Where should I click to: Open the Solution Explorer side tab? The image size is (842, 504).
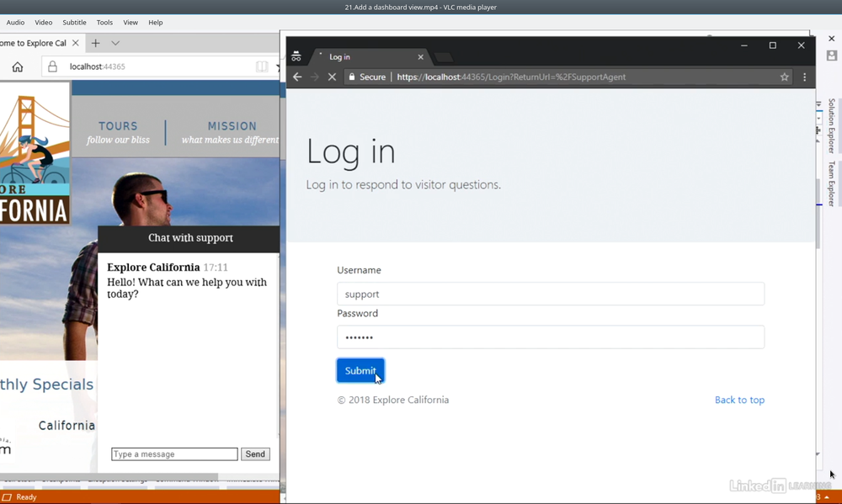click(831, 125)
